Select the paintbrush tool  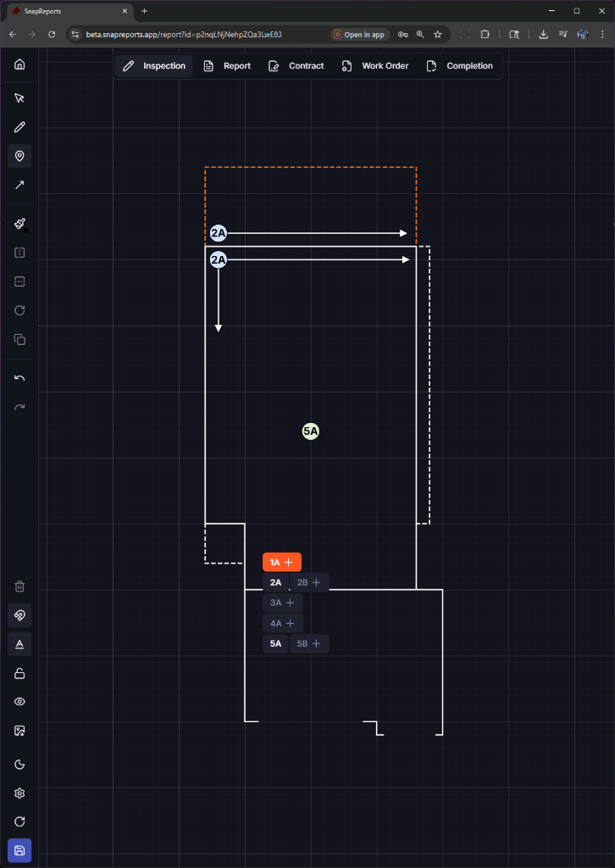point(19,224)
